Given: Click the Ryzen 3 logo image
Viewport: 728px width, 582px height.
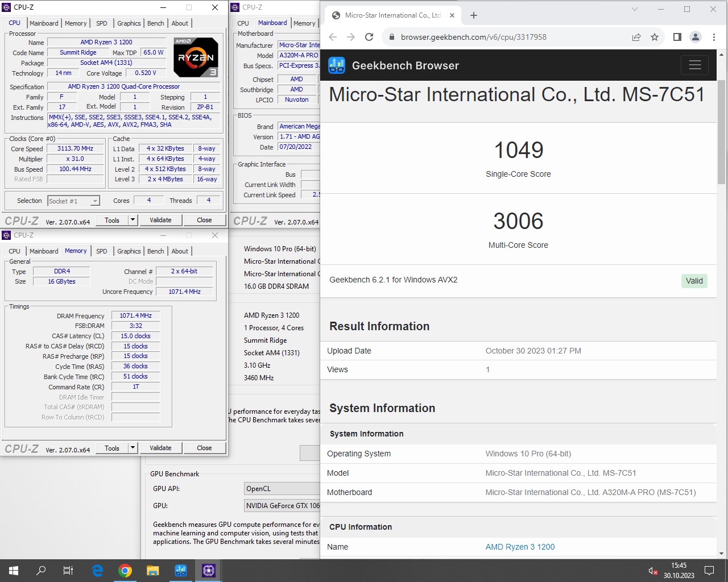Looking at the screenshot, I should 196,57.
